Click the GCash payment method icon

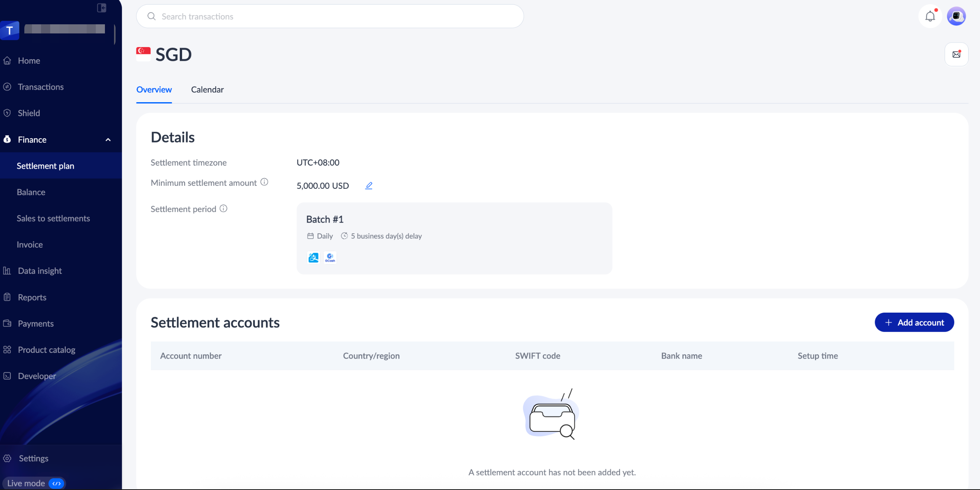click(330, 258)
